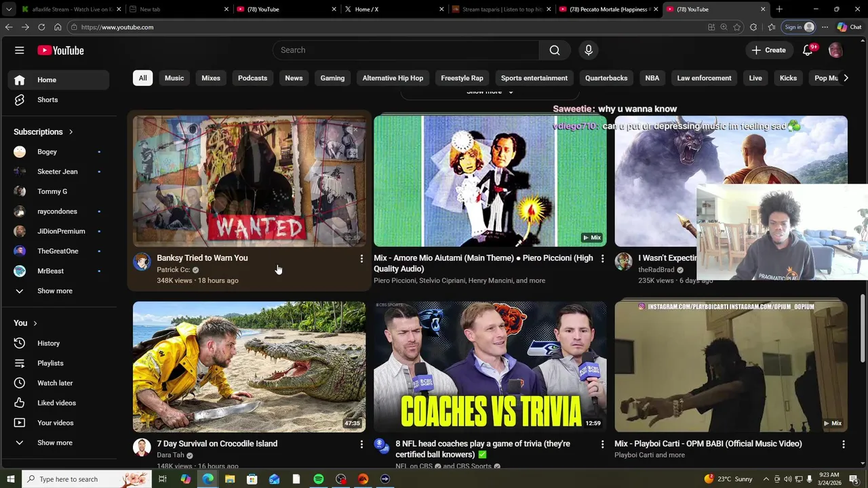Open the taskbar weather 23°C Sunny widget
Viewport: 868px width, 488px height.
[728, 479]
